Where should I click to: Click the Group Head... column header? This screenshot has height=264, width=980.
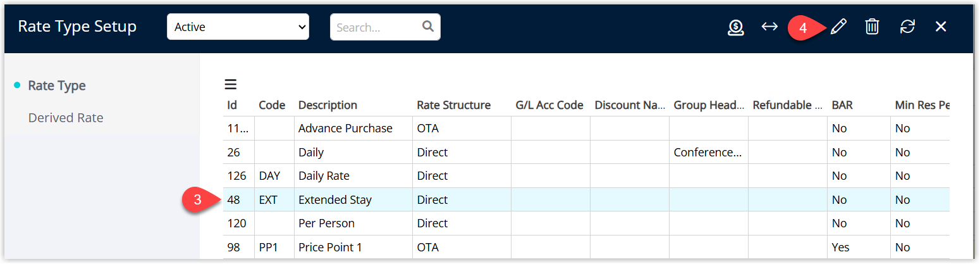point(709,105)
